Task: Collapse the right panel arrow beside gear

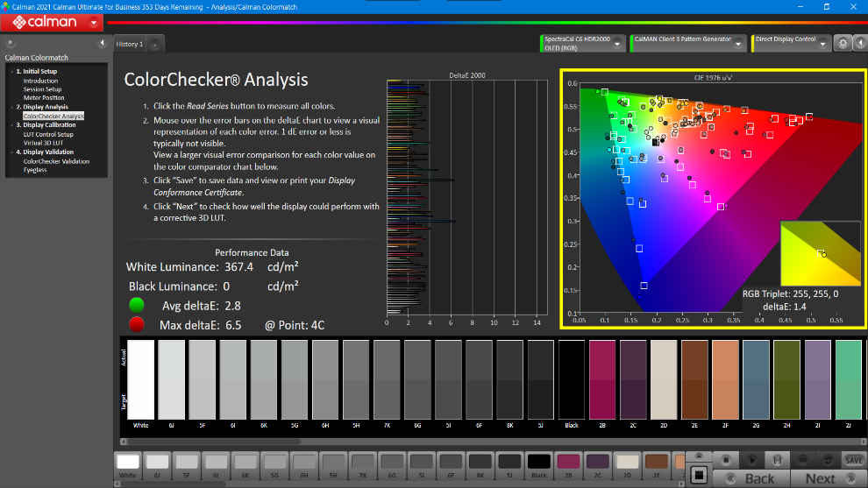Action: (x=860, y=43)
